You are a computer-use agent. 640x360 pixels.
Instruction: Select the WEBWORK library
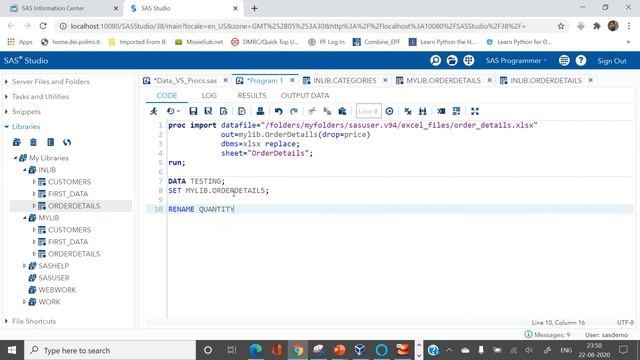pyautogui.click(x=57, y=290)
